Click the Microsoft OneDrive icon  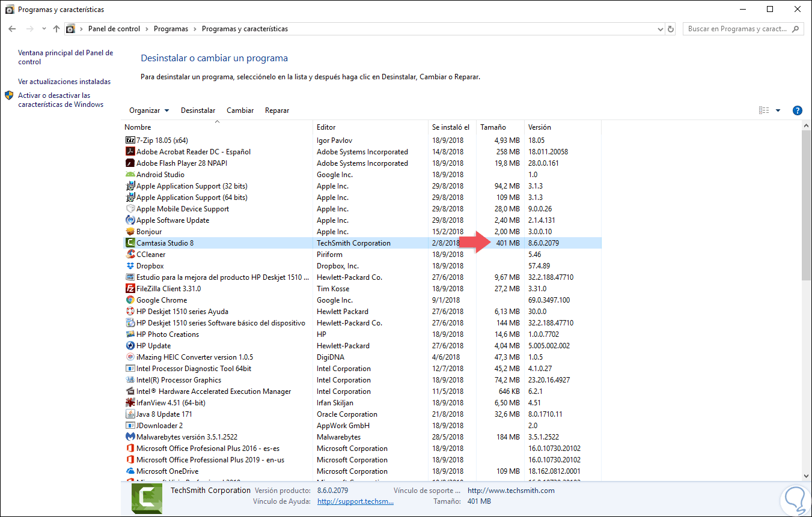(x=130, y=471)
